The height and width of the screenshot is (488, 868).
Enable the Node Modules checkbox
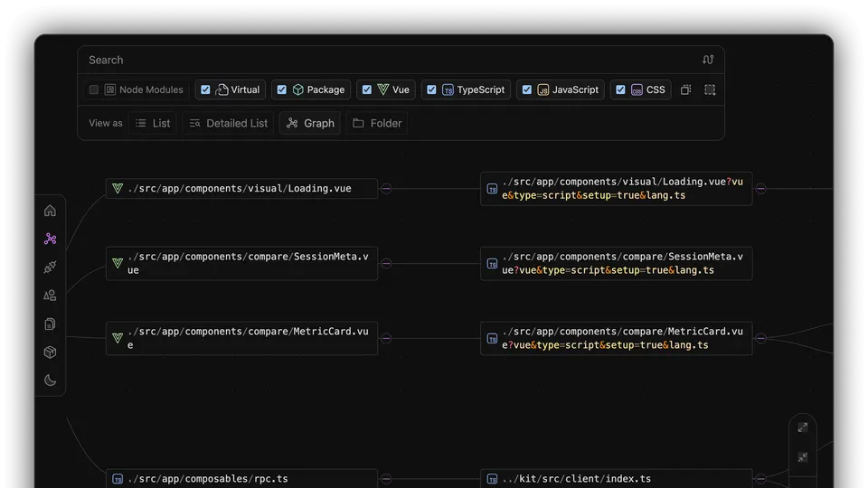(x=93, y=89)
